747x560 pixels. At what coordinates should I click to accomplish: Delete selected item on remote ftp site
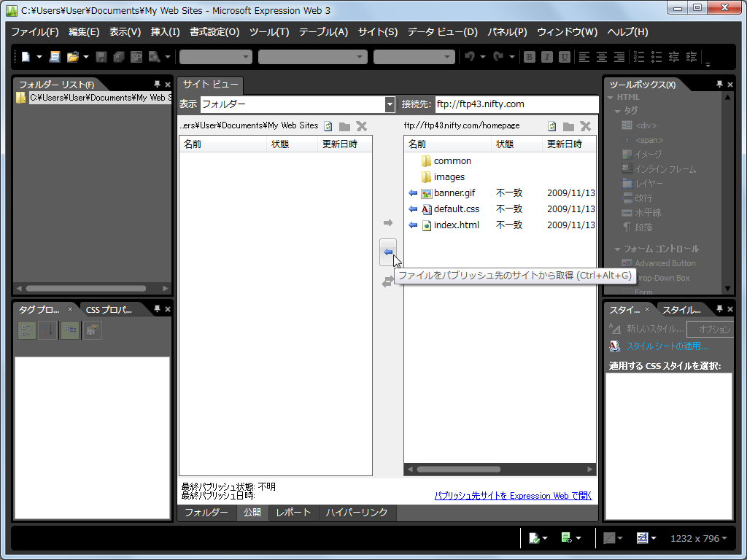(x=586, y=126)
